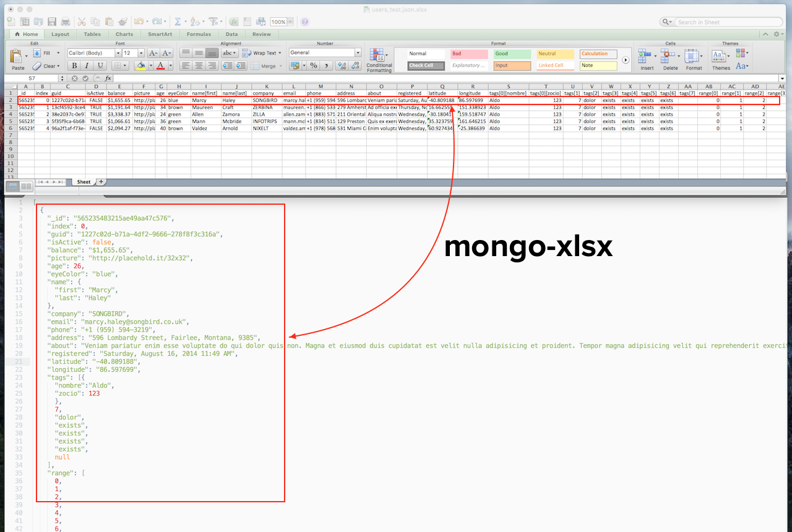The image size is (792, 532).
Task: Click the Delete cells button
Action: [671, 60]
